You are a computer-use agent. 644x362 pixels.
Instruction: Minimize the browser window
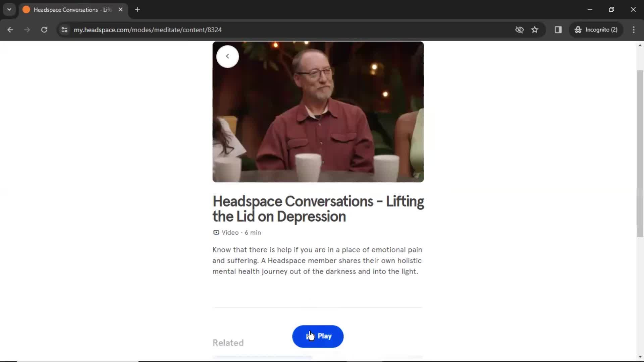pos(590,10)
